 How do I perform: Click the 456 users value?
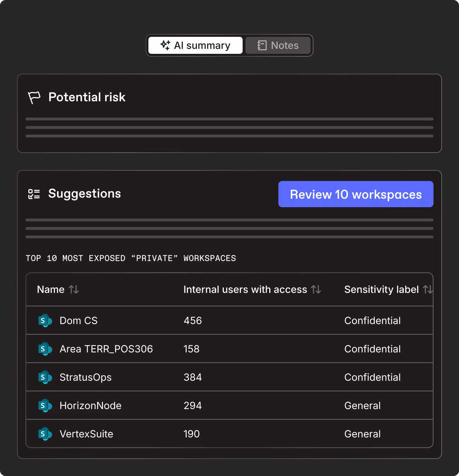pos(193,321)
